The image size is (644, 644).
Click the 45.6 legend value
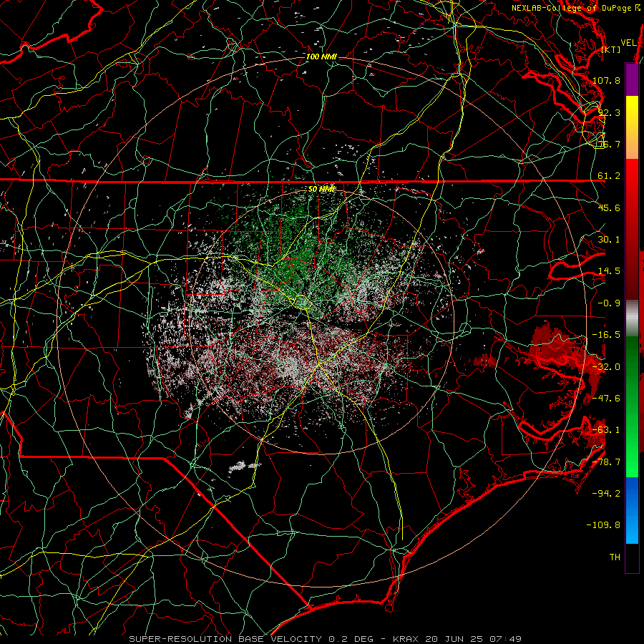coord(609,208)
